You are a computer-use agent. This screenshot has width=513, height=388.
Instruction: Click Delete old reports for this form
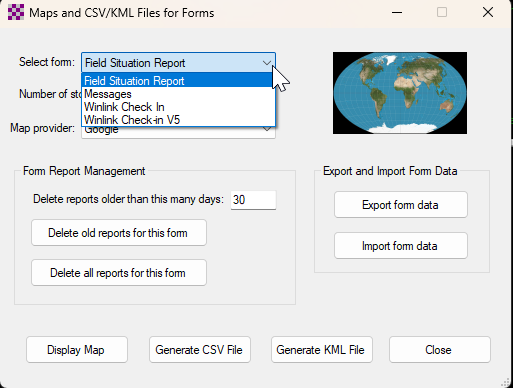click(x=119, y=233)
